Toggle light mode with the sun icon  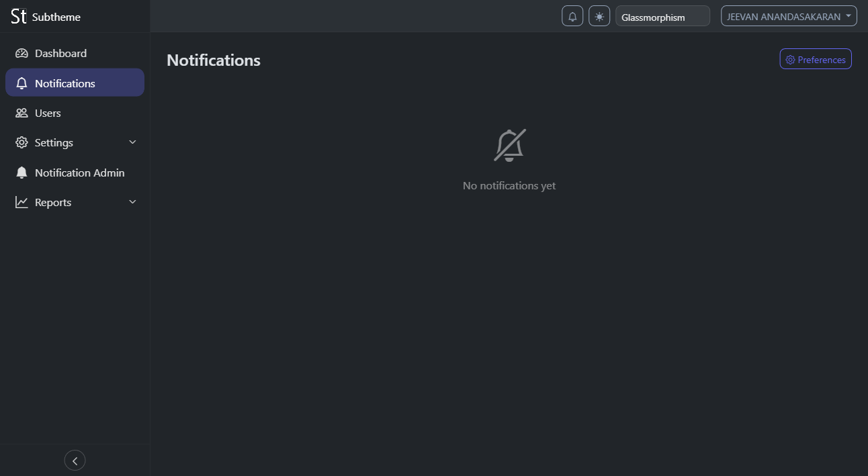(599, 16)
